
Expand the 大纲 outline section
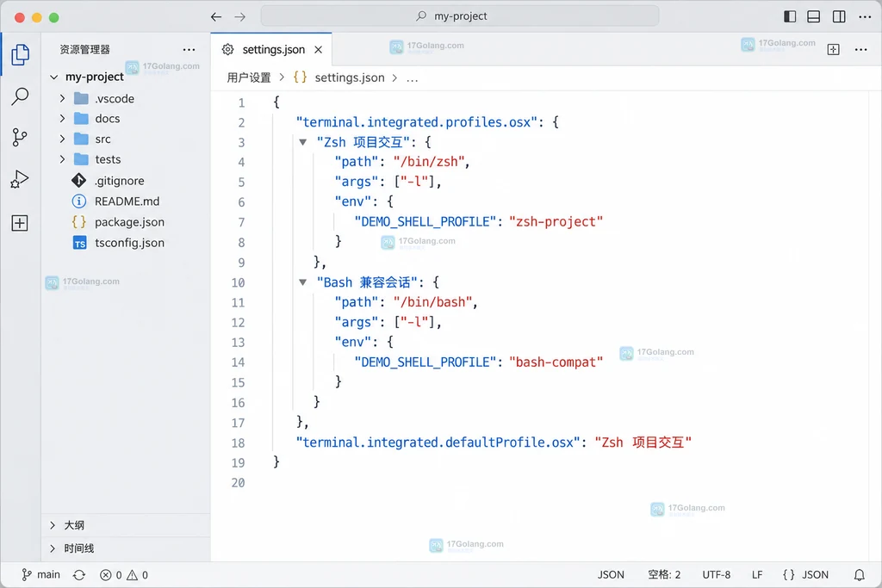point(53,525)
